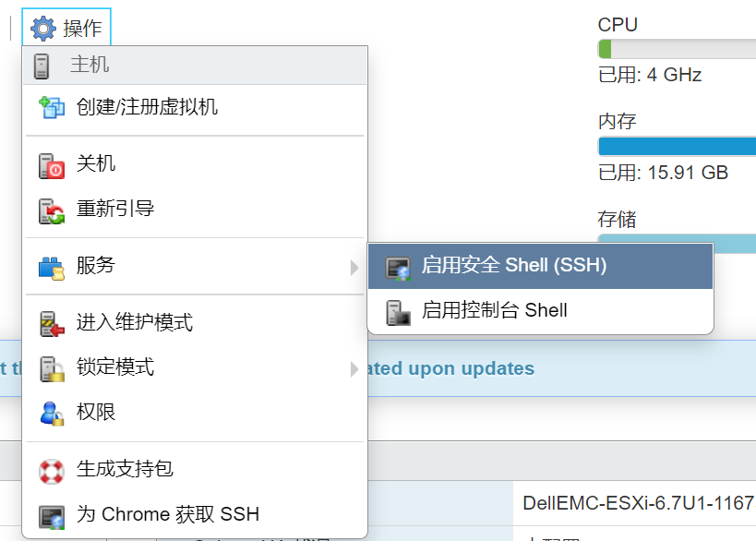756x541 pixels.
Task: Click the lockdown mode (锁定模式) padlock icon
Action: (x=52, y=368)
